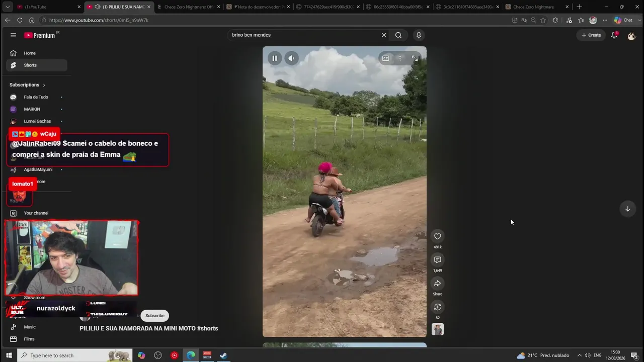
Task: Click the Short's title text with #shorts
Action: tap(149, 328)
